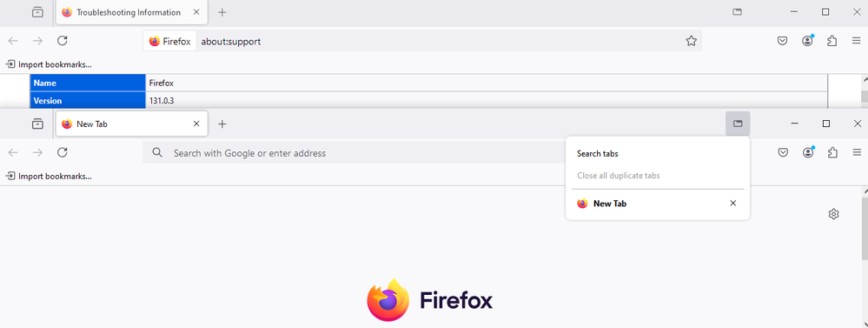Click the scrollbar thumb of the New Tab page

(x=865, y=229)
